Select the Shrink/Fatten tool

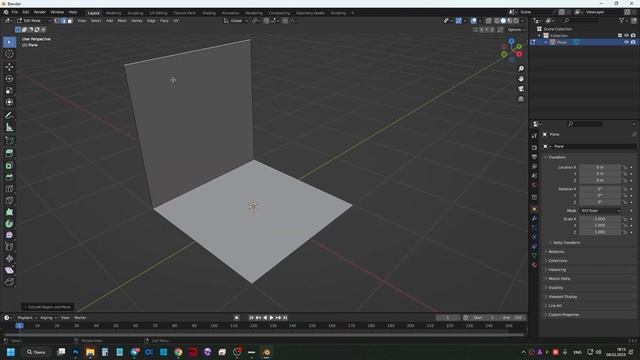(9, 258)
